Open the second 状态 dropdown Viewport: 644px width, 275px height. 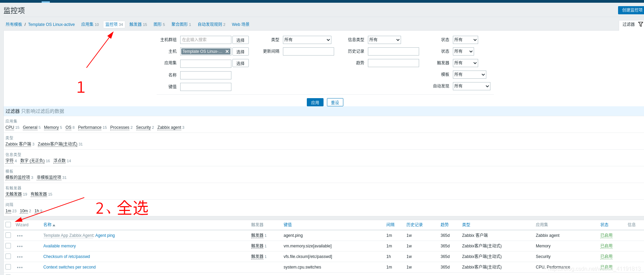[x=463, y=51]
